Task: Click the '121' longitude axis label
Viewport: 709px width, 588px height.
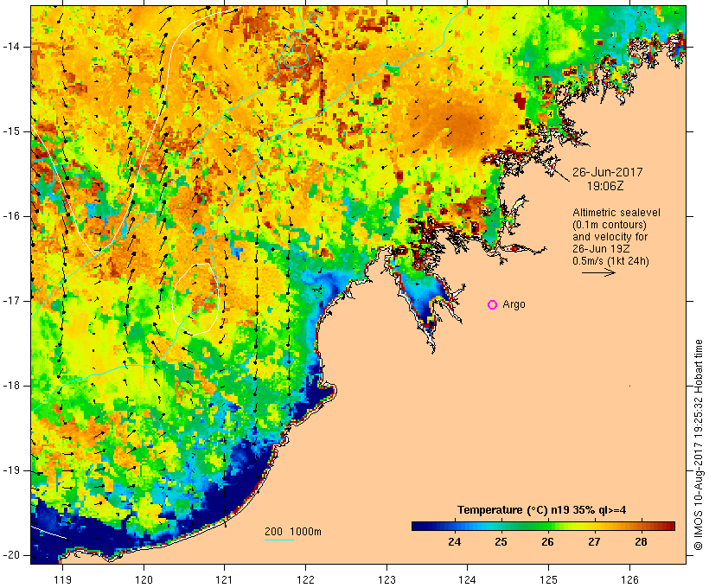Action: coord(224,579)
